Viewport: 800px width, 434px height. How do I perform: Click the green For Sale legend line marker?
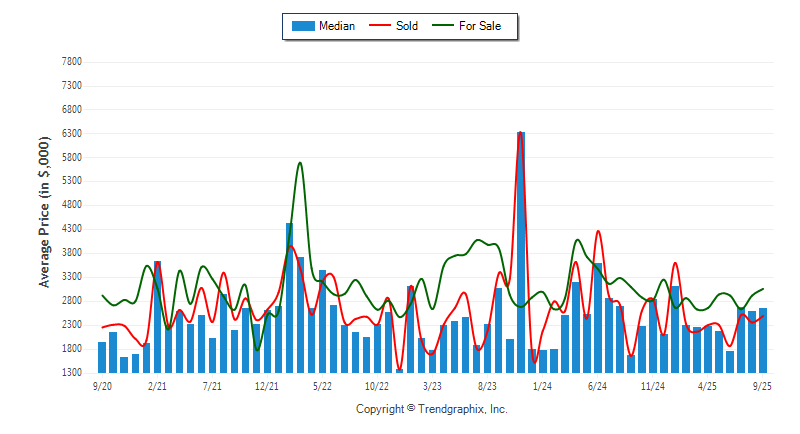click(x=443, y=26)
